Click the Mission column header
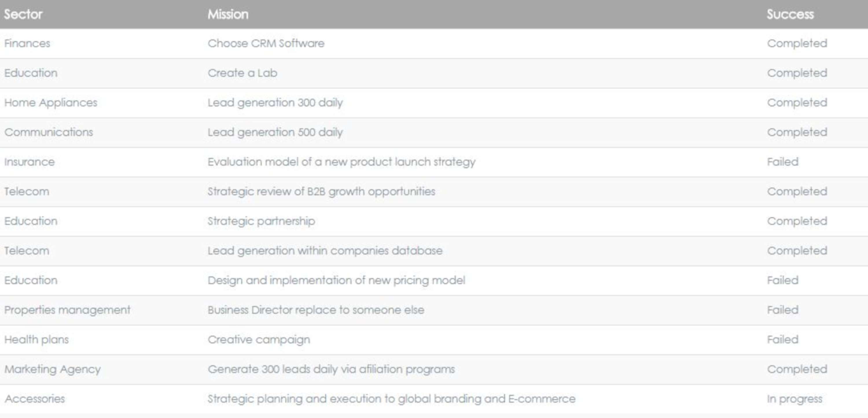Viewport: 868px width, 418px height. 228,14
